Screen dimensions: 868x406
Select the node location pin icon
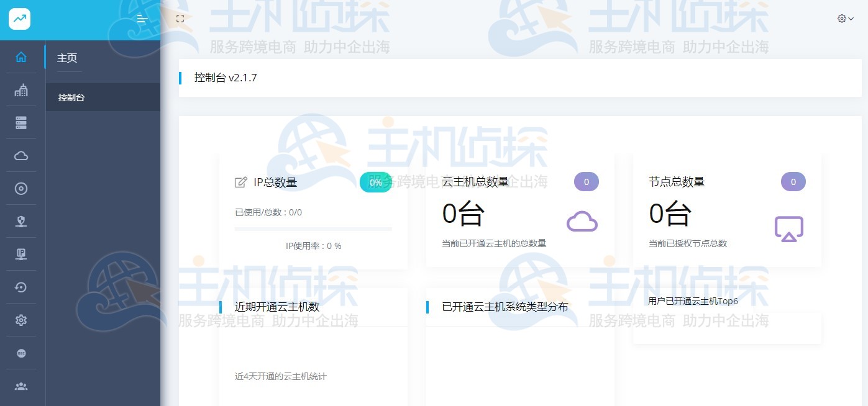pos(21,221)
